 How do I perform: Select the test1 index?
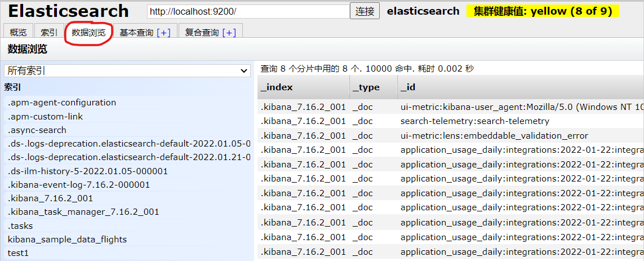point(128,253)
